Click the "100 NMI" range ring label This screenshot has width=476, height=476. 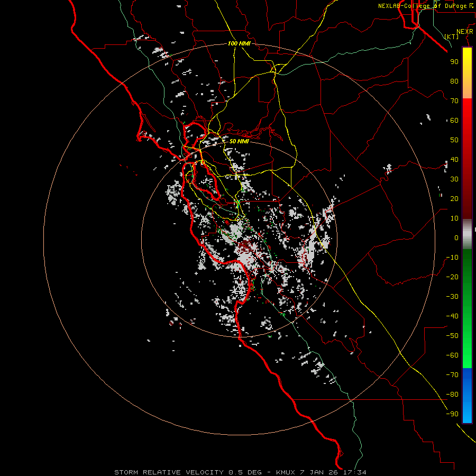(239, 43)
